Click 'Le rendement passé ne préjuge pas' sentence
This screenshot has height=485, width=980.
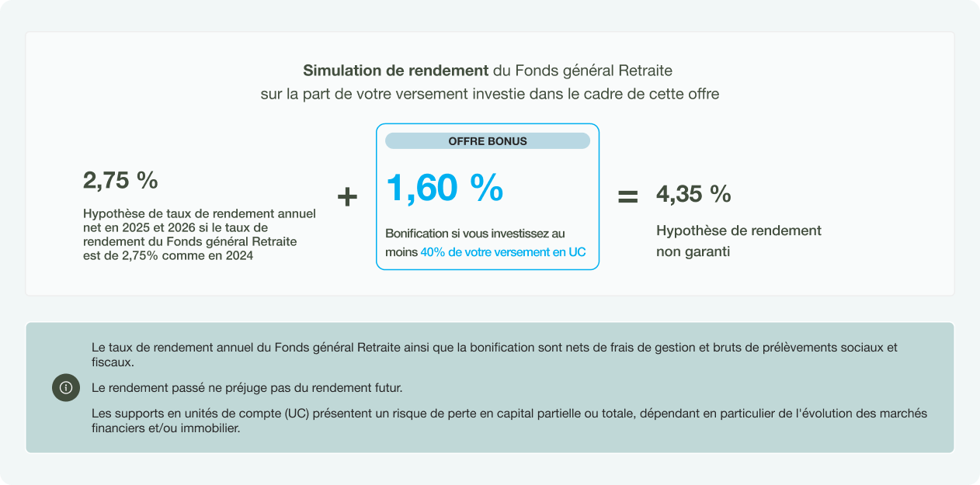point(247,387)
